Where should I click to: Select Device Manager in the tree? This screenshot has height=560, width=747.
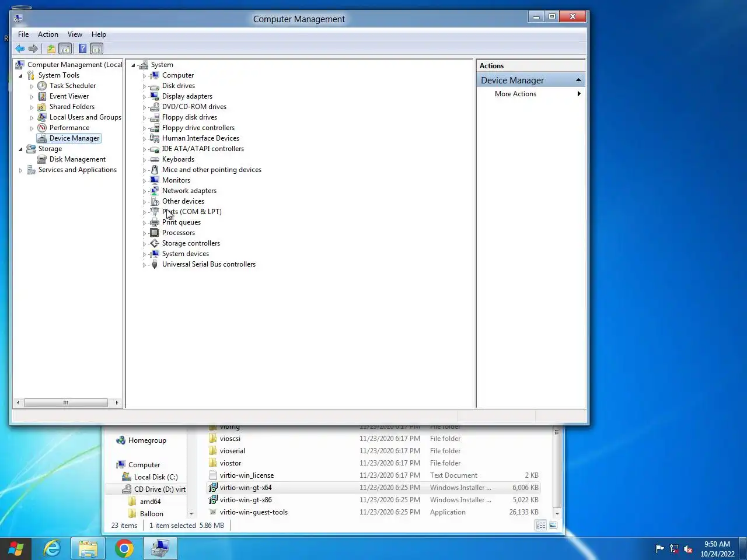pos(74,138)
